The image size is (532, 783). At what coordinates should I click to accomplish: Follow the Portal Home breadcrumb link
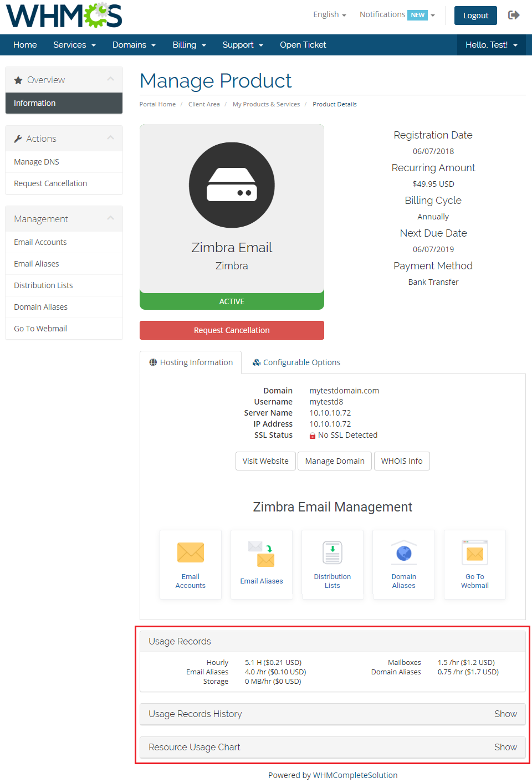[157, 104]
